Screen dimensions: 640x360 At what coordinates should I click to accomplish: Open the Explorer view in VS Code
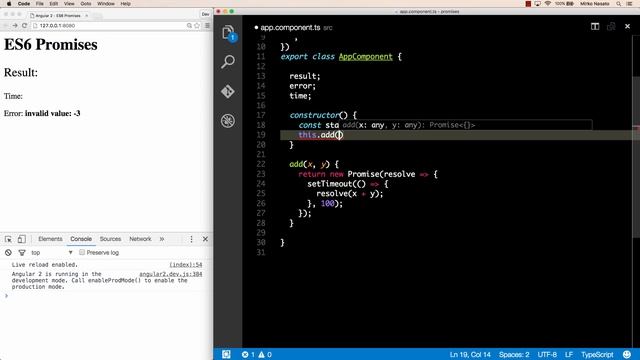(x=228, y=33)
